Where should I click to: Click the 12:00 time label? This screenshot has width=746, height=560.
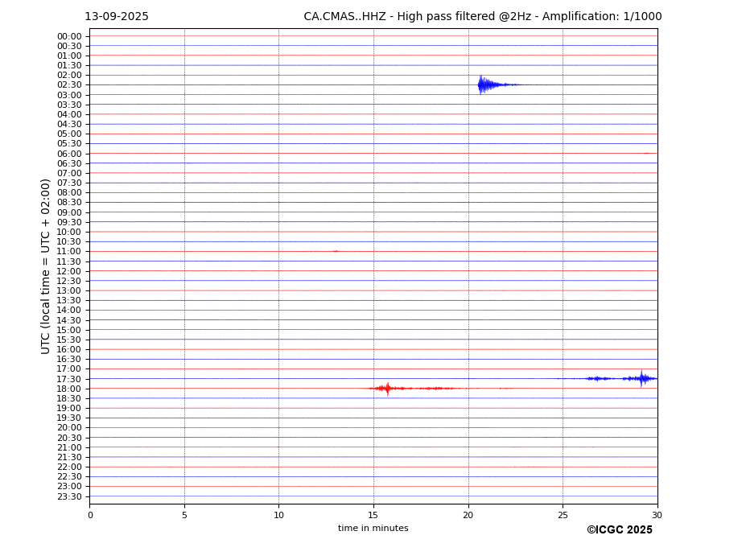click(x=69, y=271)
